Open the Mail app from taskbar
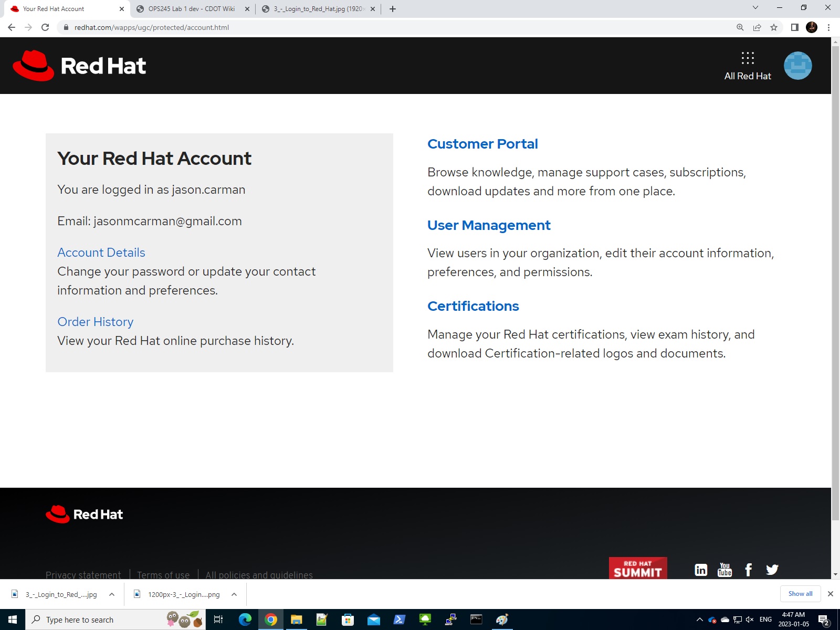Screen dimensions: 840x630 pyautogui.click(x=374, y=619)
